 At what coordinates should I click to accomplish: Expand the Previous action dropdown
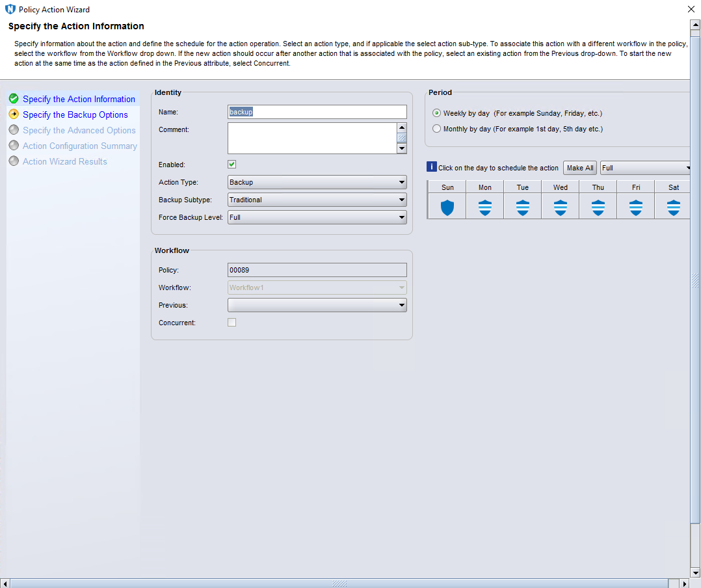pos(317,305)
